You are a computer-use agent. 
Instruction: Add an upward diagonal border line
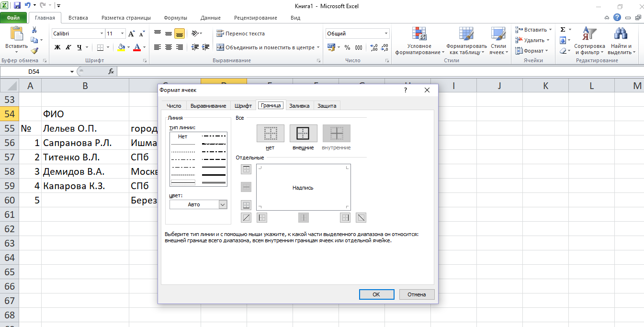pos(246,218)
